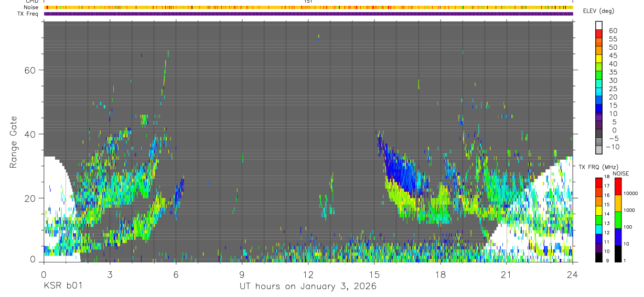The height and width of the screenshot is (297, 644).
Task: Click the 10000 label on NOISE scale
Action: (x=630, y=193)
